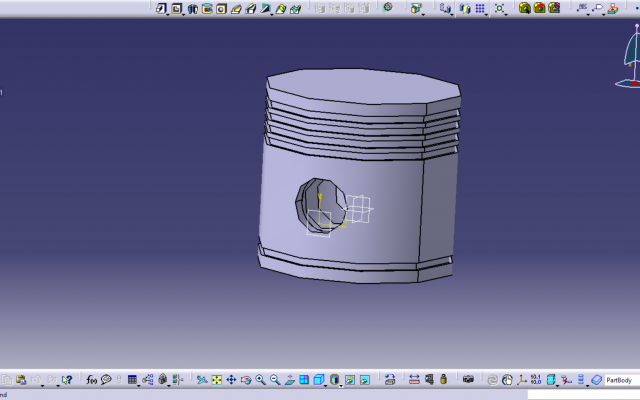Click the What's This help cursor icon

pos(67,380)
